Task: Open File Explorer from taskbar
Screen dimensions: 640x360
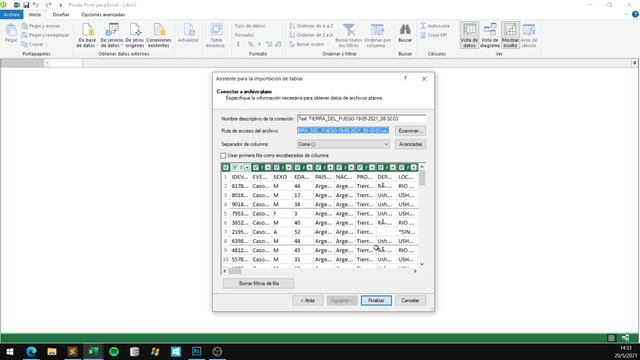Action: click(x=52, y=351)
